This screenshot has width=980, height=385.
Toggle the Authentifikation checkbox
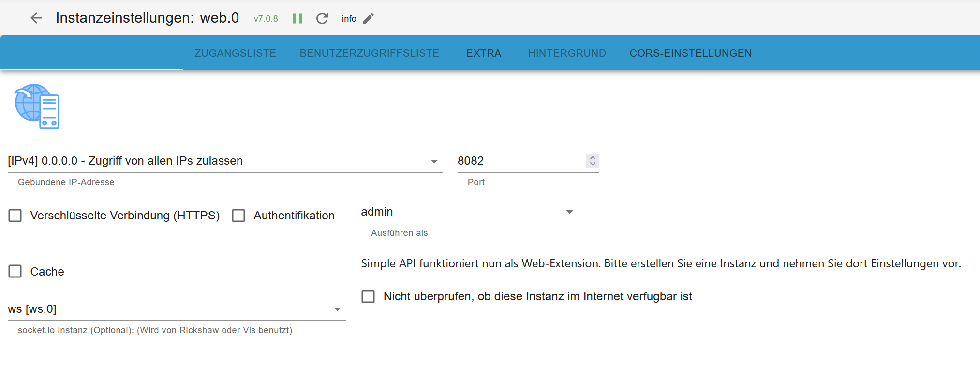238,216
